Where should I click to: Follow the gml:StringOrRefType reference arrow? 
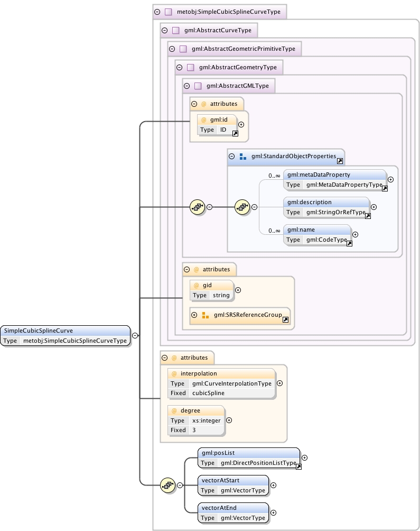coord(368,216)
